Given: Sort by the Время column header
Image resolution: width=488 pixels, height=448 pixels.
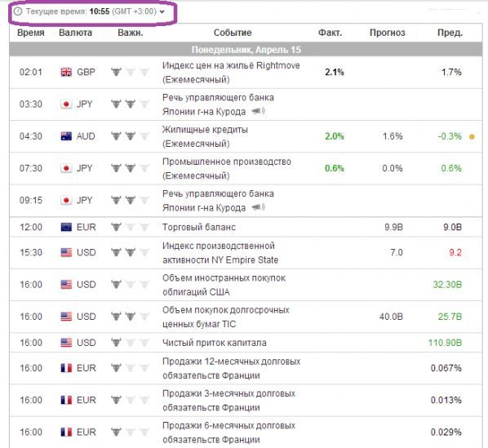Looking at the screenshot, I should click(31, 33).
